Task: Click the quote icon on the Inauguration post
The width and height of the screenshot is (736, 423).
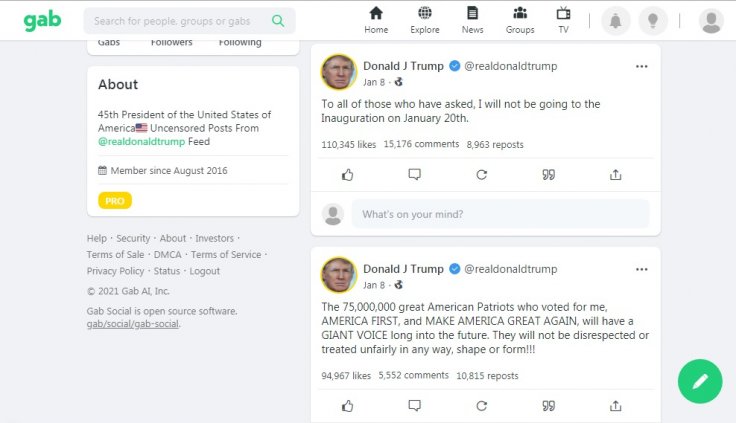Action: pos(548,174)
